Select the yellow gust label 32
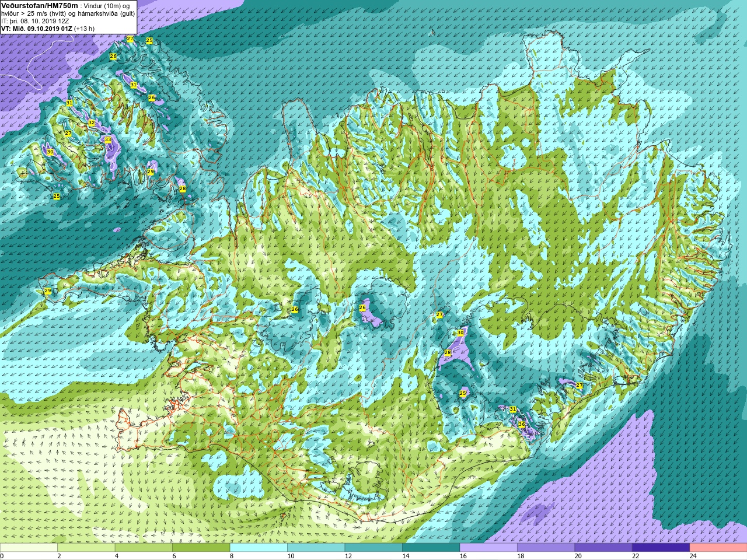The width and height of the screenshot is (747, 560). (x=92, y=123)
